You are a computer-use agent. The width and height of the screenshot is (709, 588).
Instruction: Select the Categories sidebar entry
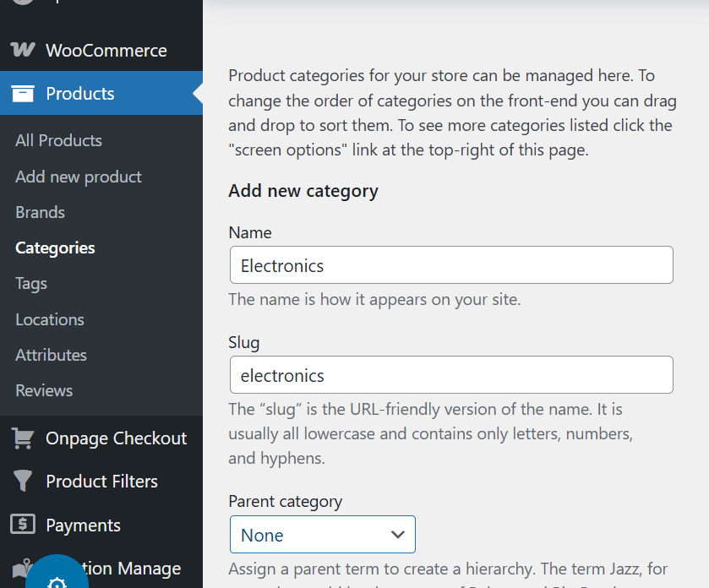click(x=54, y=248)
